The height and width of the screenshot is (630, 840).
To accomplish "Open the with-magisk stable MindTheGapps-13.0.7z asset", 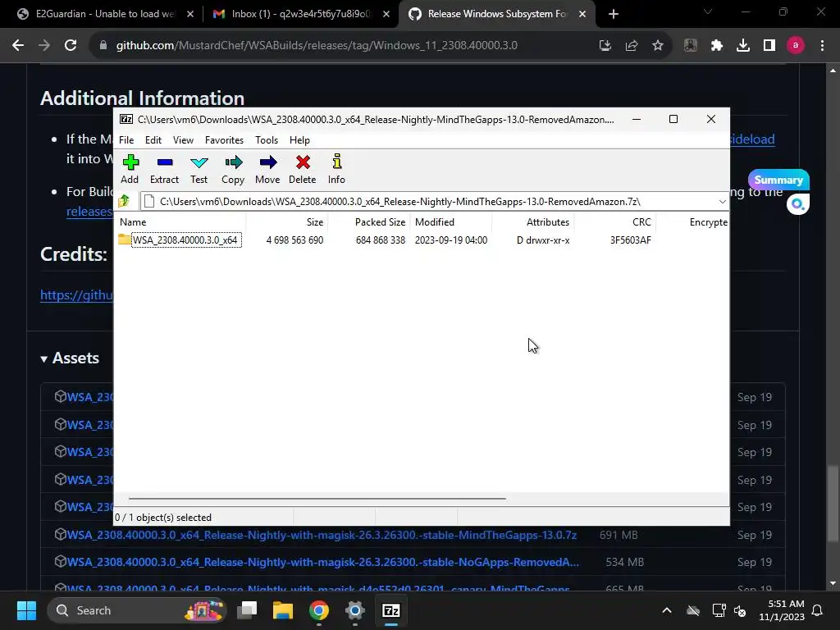I will [x=322, y=535].
